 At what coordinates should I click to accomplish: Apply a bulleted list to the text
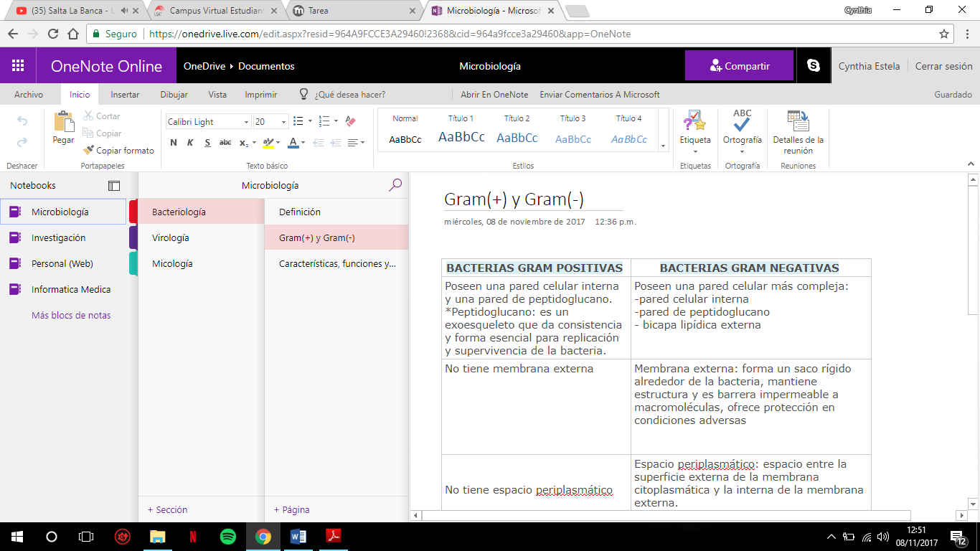coord(298,121)
